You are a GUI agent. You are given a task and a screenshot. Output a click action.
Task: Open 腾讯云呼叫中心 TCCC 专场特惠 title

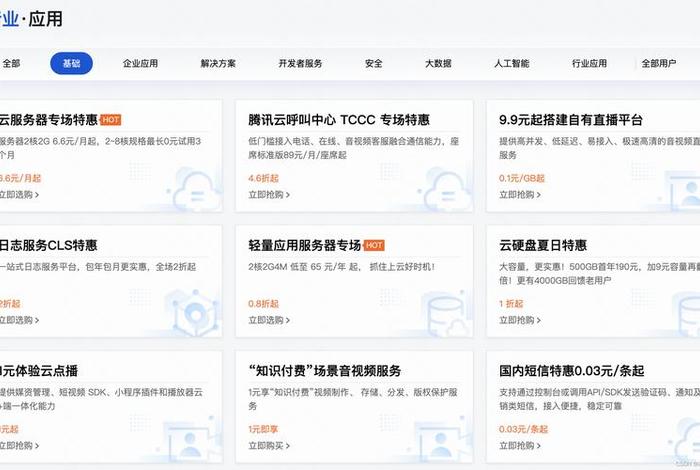339,120
